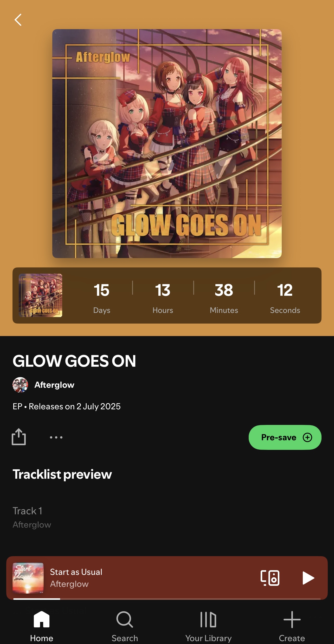Tap the Search magnifier icon

coord(125,620)
